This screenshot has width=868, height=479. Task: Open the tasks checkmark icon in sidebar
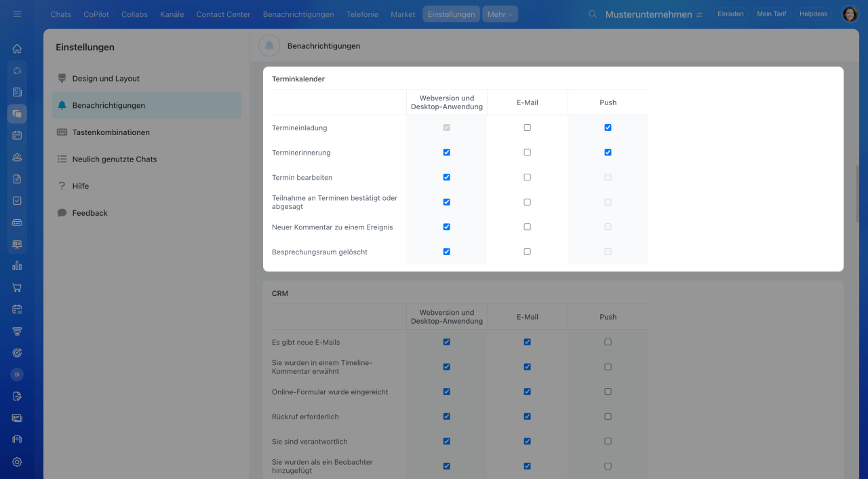[x=17, y=201]
